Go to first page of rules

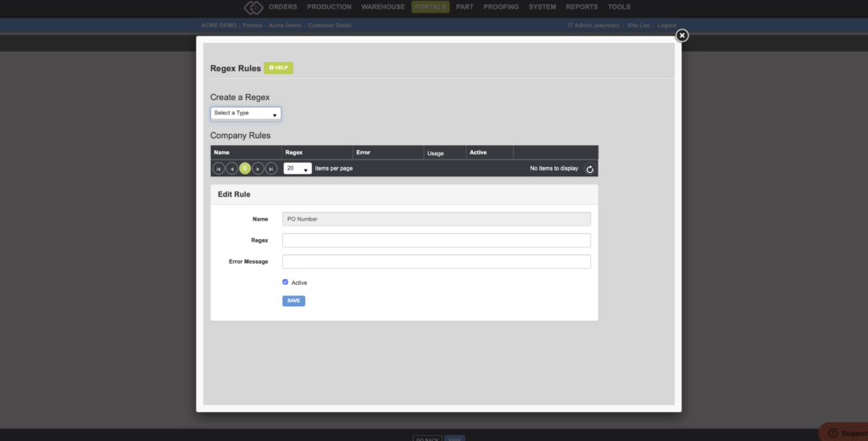[x=219, y=169]
